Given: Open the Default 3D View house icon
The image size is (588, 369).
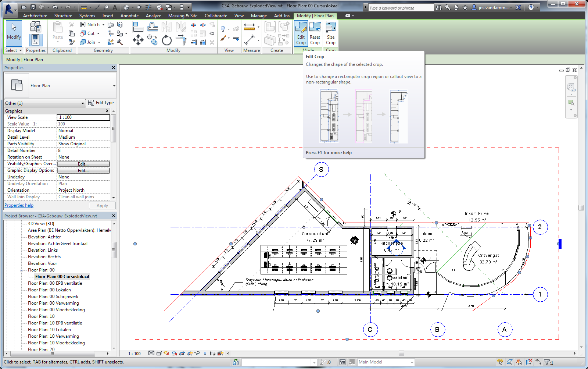Looking at the screenshot, I should [126, 7].
